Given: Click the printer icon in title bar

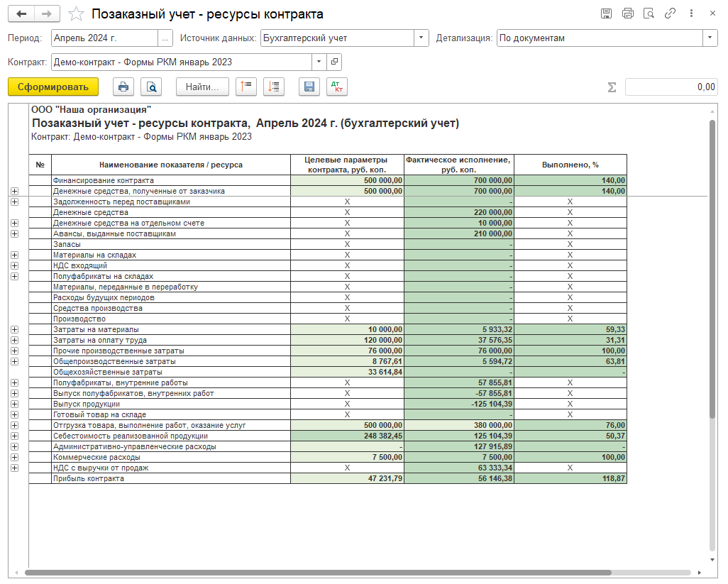Looking at the screenshot, I should [628, 13].
